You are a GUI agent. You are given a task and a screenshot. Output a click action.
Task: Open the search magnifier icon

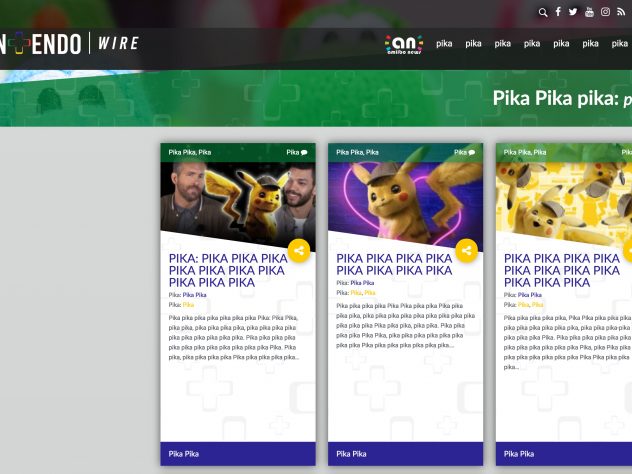[x=543, y=12]
